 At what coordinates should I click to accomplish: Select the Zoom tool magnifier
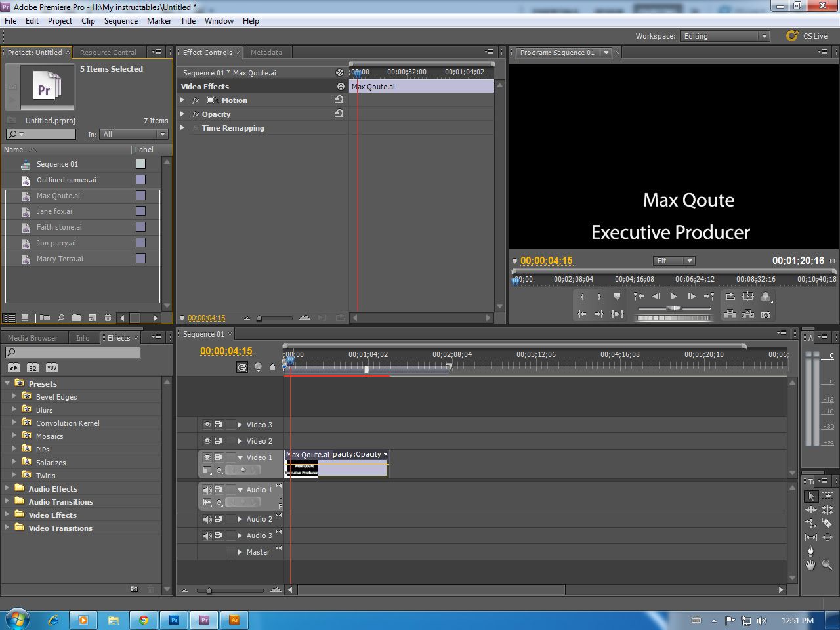827,564
